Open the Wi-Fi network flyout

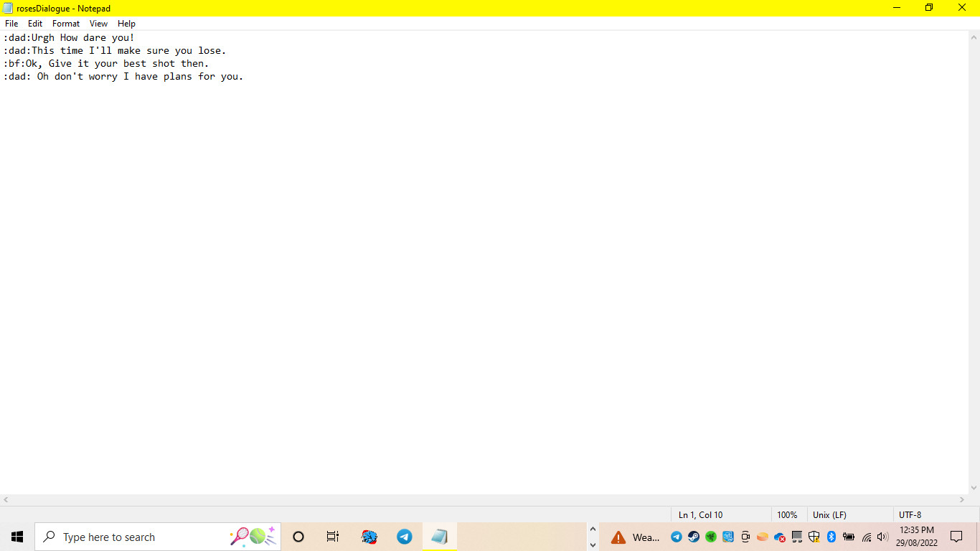coord(867,537)
